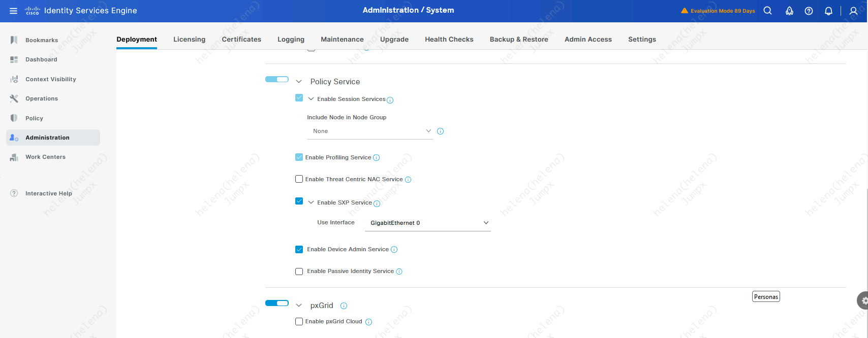Open the notifications bell icon

828,11
